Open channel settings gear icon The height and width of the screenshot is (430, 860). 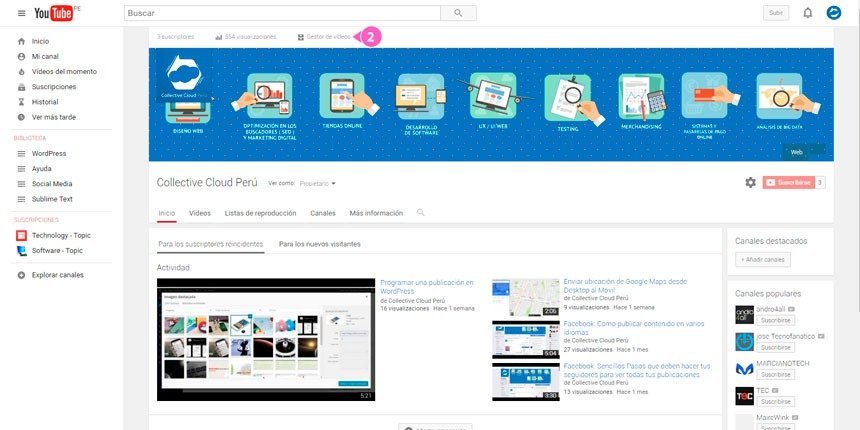click(x=750, y=183)
